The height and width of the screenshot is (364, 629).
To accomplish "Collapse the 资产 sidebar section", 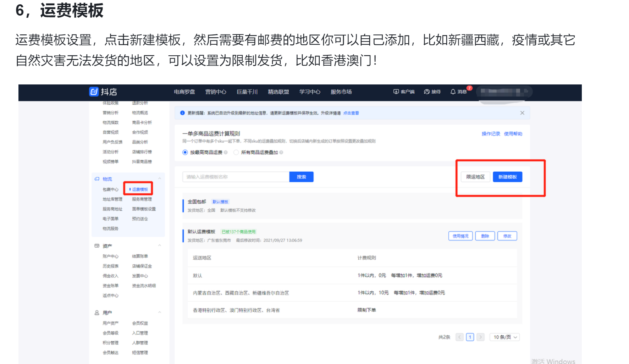I will (x=160, y=246).
